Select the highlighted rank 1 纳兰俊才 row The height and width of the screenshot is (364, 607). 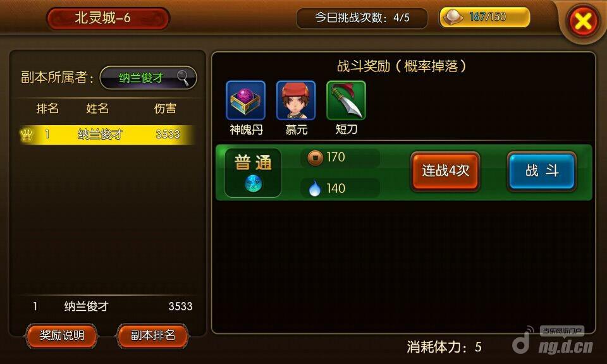coord(107,135)
